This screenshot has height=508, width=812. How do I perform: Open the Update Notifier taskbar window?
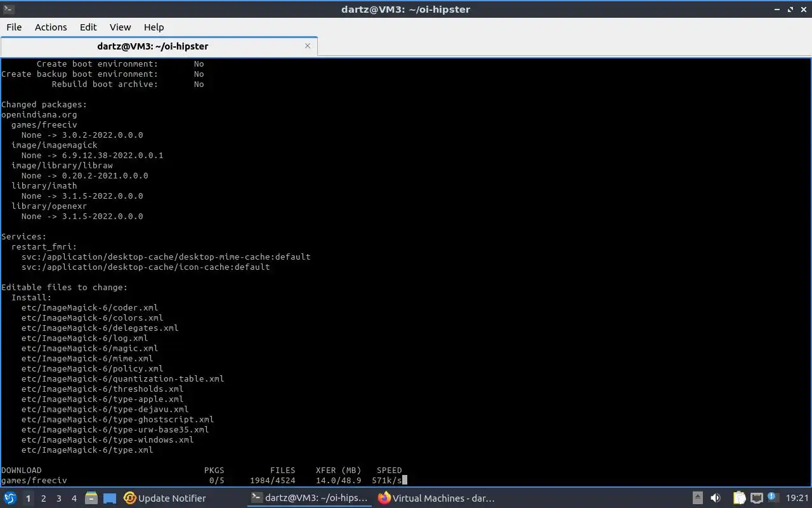click(165, 498)
